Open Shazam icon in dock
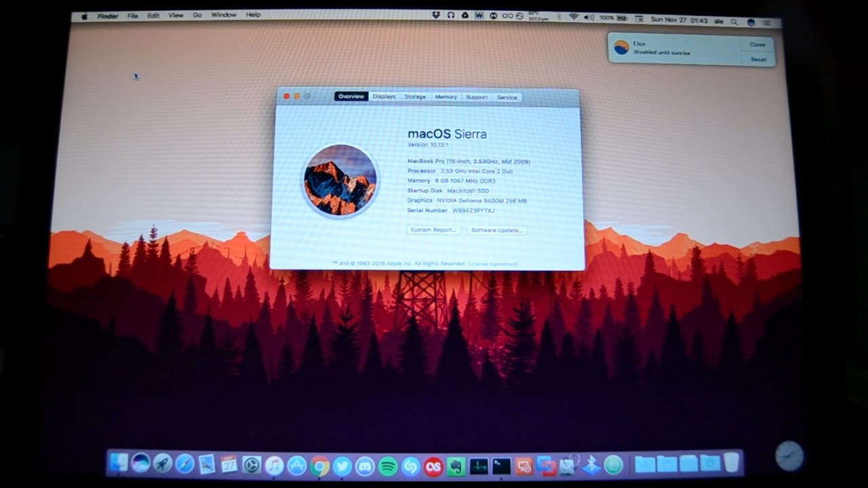The image size is (868, 488). click(x=410, y=466)
